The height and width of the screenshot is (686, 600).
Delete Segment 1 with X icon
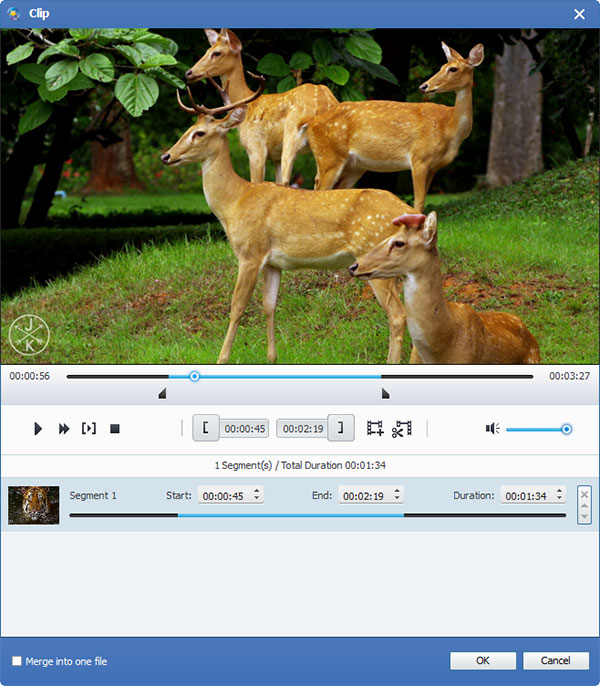[x=584, y=494]
